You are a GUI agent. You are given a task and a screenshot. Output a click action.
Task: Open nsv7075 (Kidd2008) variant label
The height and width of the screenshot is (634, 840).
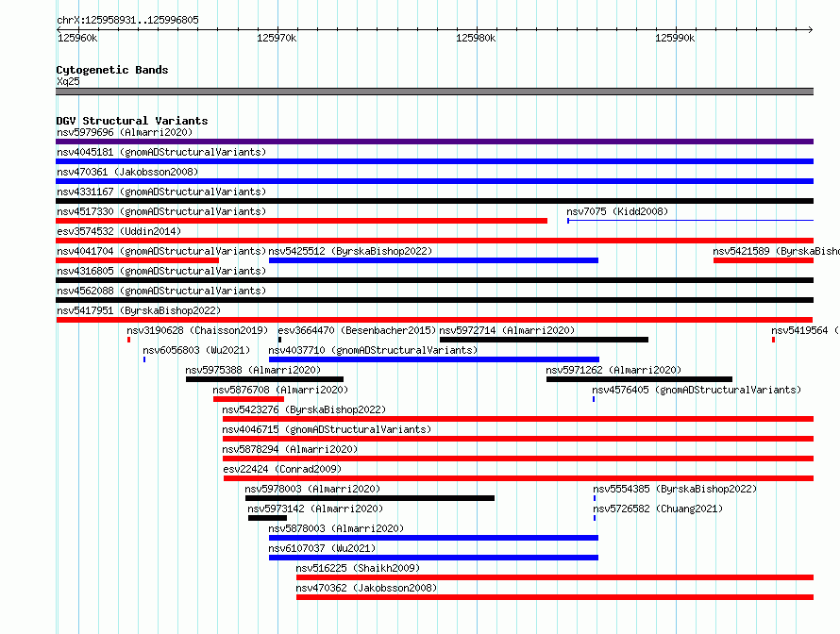coord(617,211)
